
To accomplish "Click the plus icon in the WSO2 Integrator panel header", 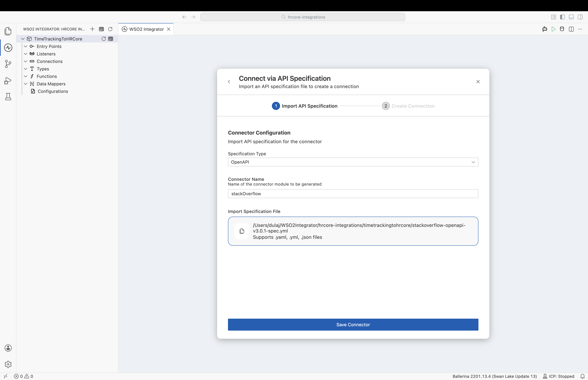I will [92, 29].
